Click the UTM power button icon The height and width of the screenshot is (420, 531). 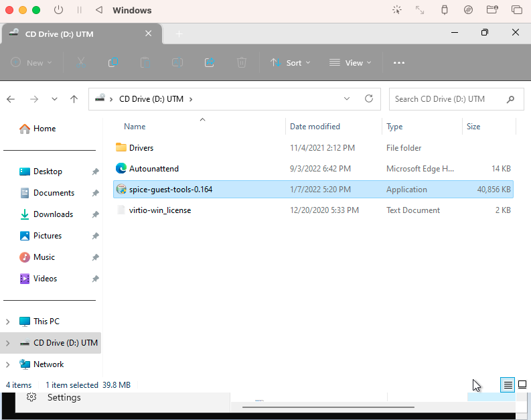click(x=58, y=10)
